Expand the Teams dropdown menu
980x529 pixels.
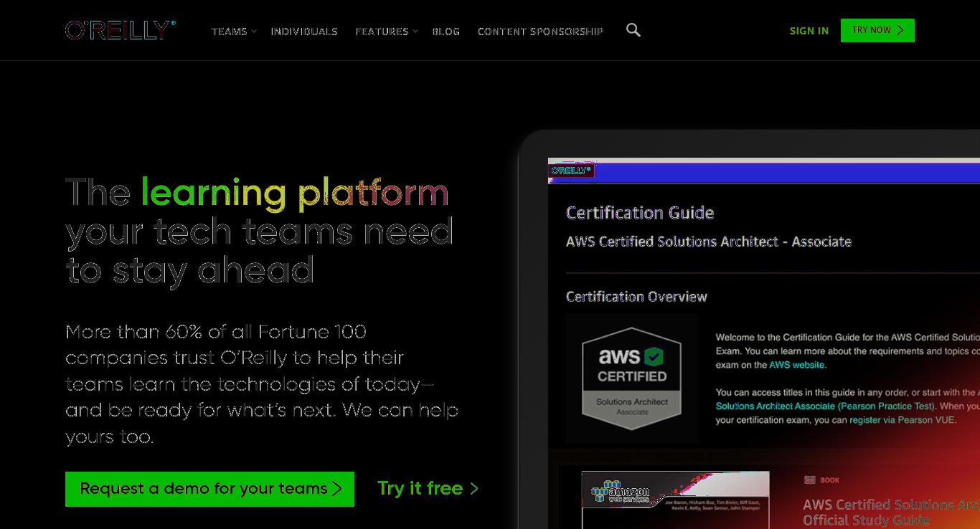[x=234, y=32]
